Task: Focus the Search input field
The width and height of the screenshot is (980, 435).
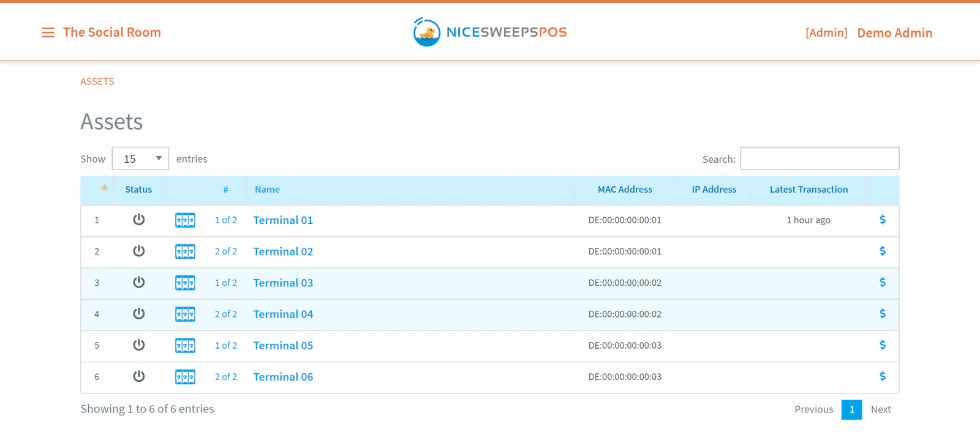Action: pos(820,158)
